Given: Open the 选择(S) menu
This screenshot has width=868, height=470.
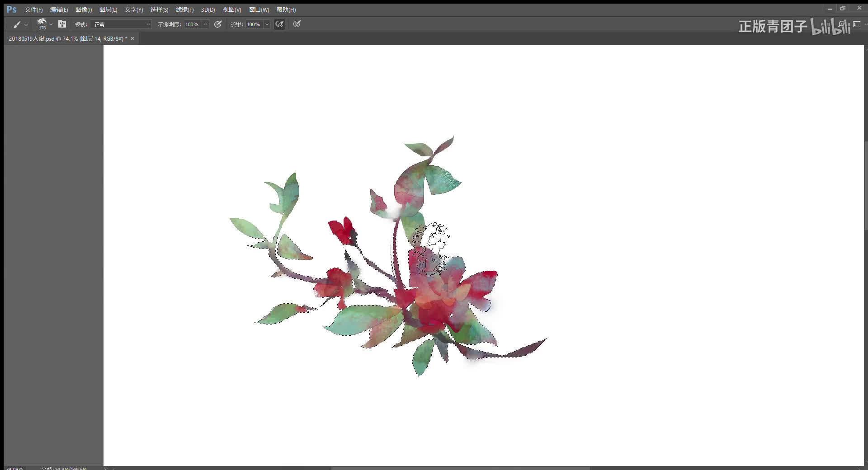Looking at the screenshot, I should tap(159, 9).
